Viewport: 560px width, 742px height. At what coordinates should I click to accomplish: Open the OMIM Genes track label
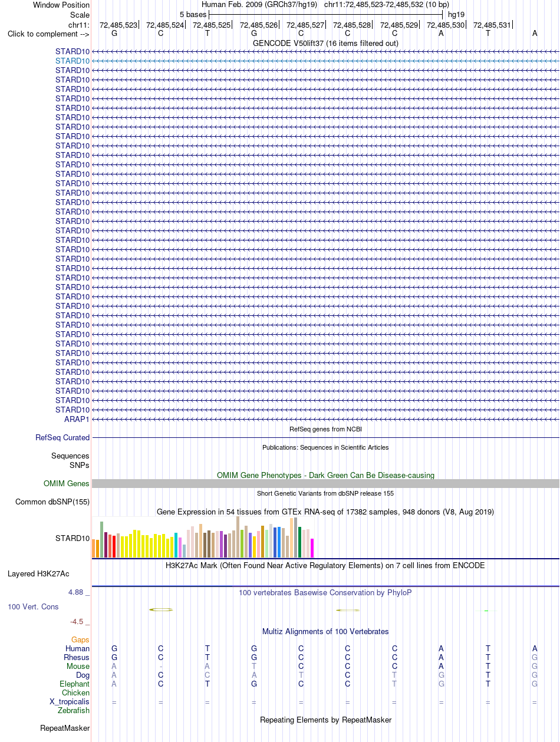click(67, 484)
